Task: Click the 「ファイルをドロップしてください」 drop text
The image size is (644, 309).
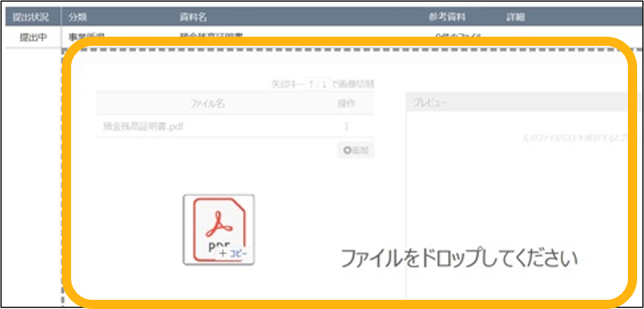Action: click(459, 259)
